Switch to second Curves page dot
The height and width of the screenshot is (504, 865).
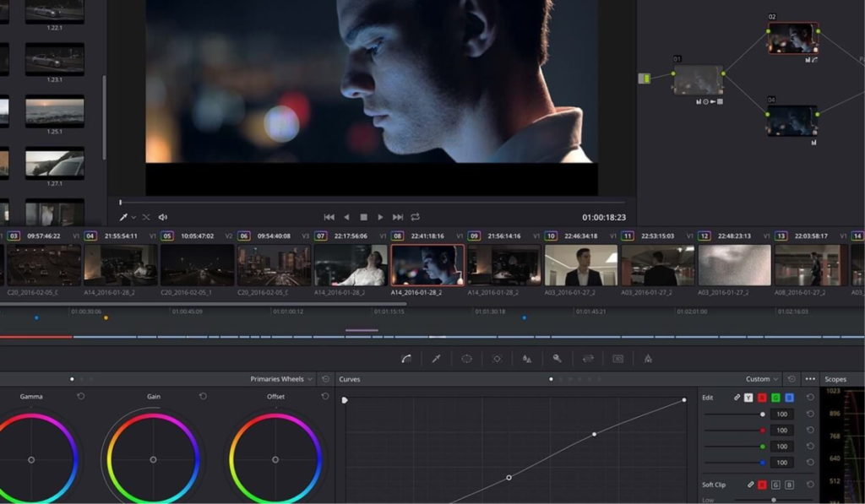coord(561,379)
